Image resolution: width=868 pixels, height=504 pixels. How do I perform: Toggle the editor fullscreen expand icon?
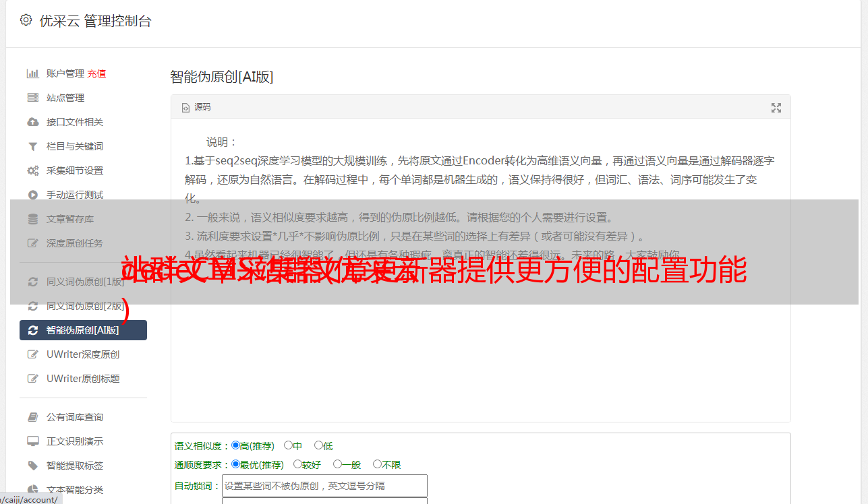pos(776,108)
